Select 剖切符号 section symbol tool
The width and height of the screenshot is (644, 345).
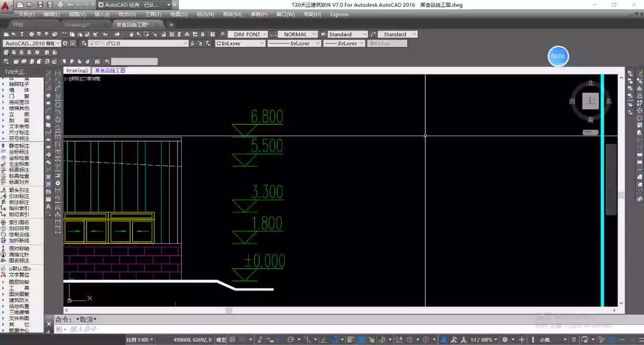(19, 228)
